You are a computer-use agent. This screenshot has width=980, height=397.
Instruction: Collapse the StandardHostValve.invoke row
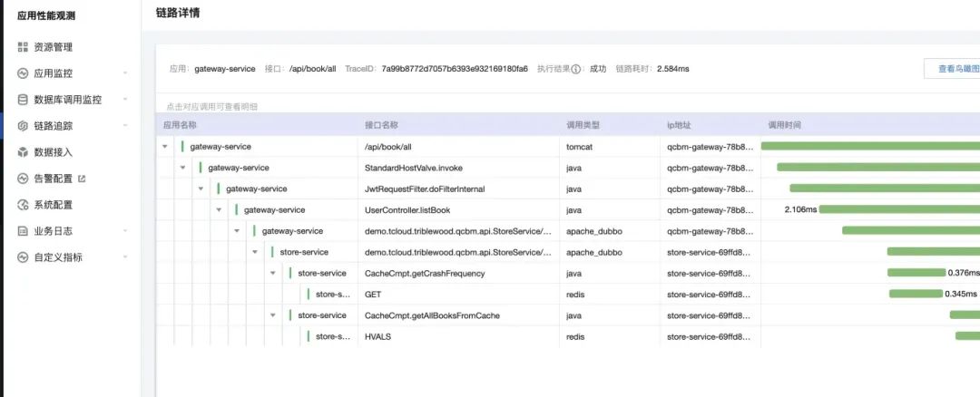tap(182, 168)
